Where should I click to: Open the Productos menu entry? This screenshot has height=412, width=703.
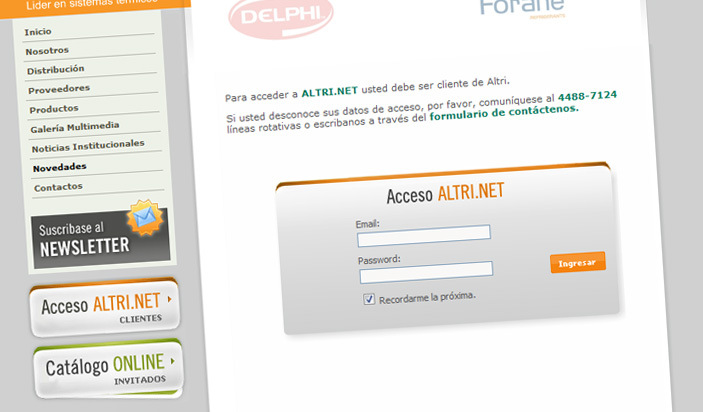point(54,109)
